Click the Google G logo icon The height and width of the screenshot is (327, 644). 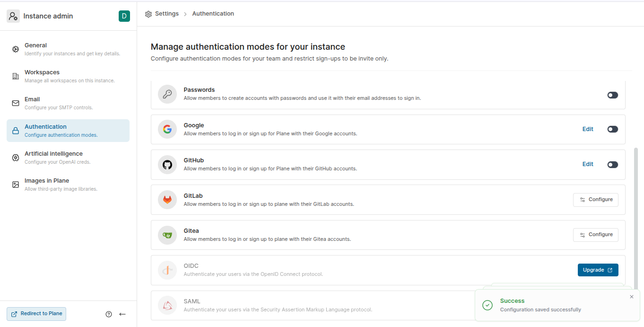pyautogui.click(x=167, y=129)
